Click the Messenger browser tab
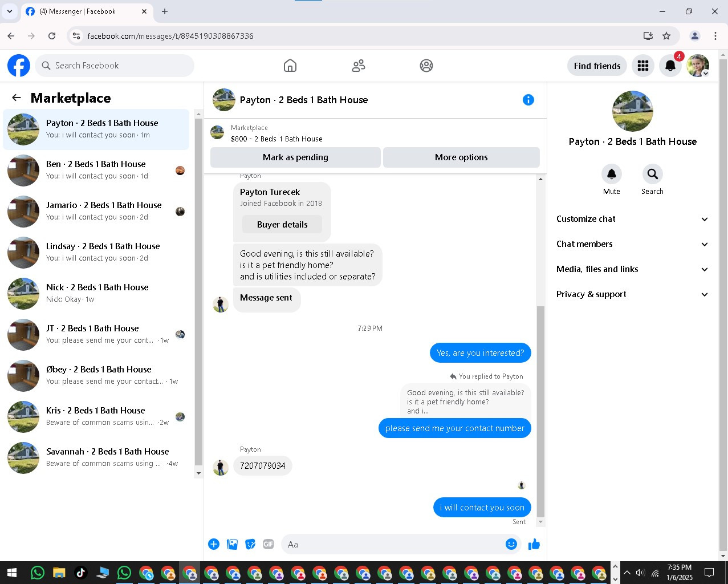Screen dimensions: 728x584 86,11
